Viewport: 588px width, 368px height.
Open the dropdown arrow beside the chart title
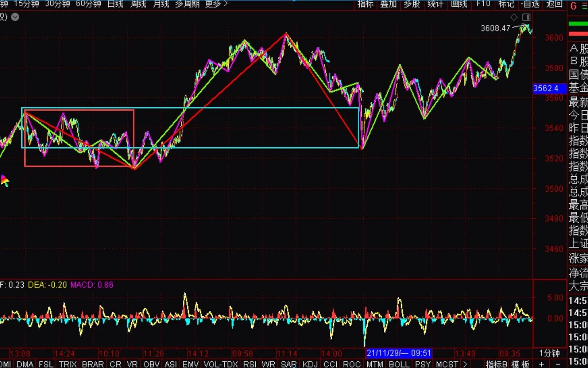pyautogui.click(x=15, y=17)
